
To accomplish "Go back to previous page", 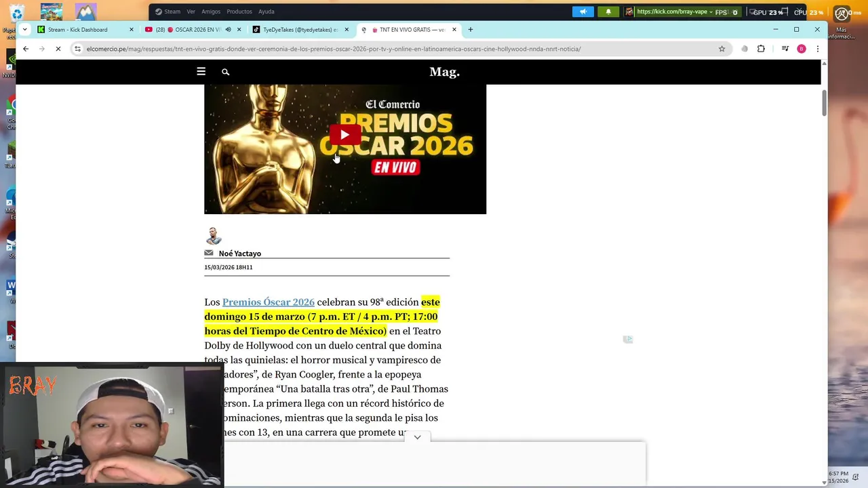I will pyautogui.click(x=26, y=49).
